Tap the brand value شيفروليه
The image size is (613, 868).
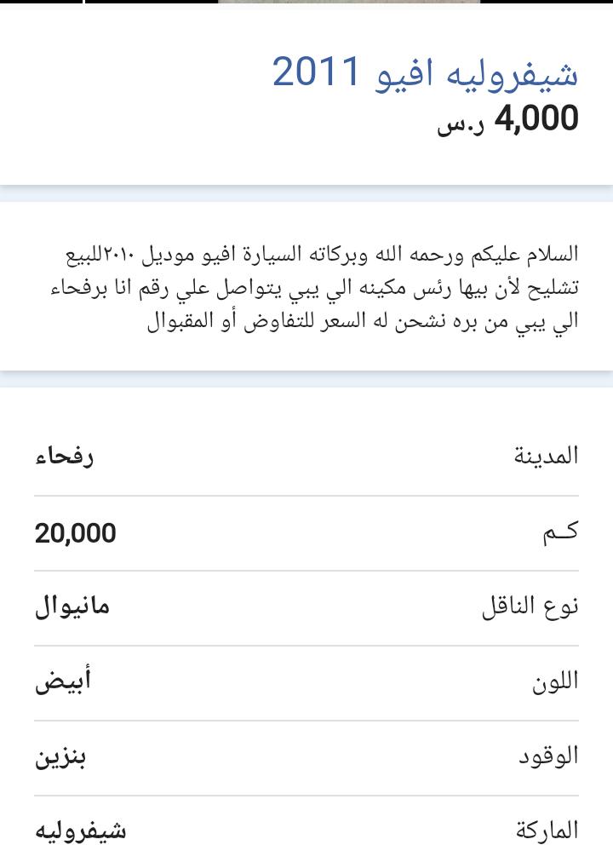[x=81, y=831]
